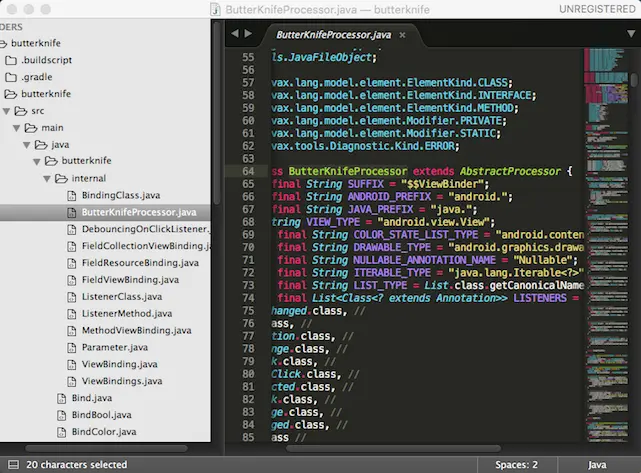
Task: Select the internal folder label
Action: click(89, 179)
